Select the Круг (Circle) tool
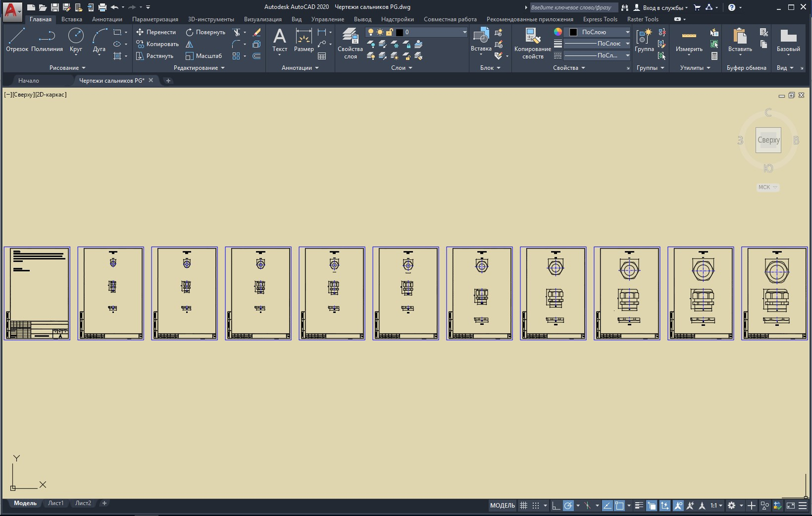Viewport: 812px width, 516px height. (76, 40)
